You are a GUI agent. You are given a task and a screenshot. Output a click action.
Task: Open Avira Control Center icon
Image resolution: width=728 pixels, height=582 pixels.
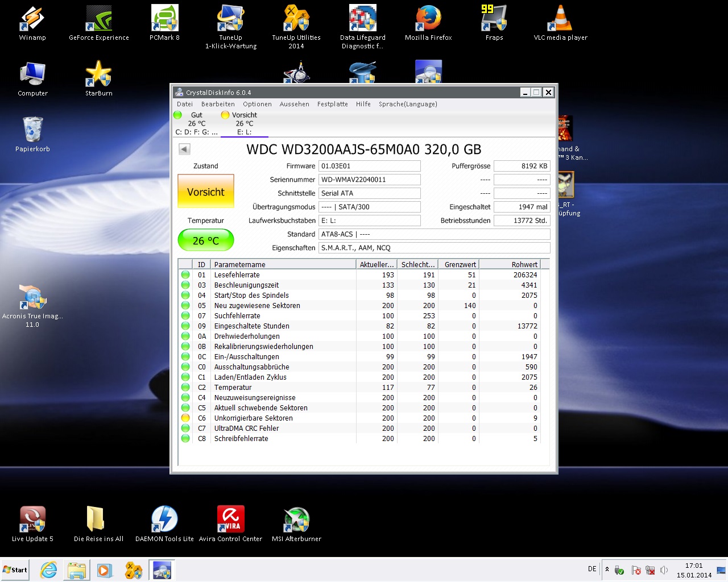pos(230,524)
